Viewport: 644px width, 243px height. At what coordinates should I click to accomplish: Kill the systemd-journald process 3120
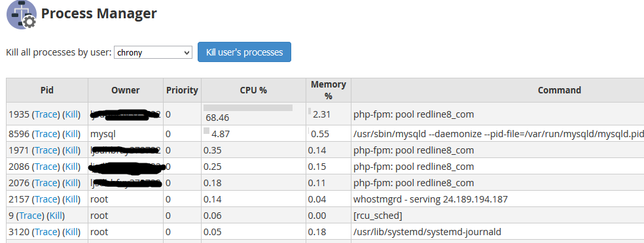pyautogui.click(x=71, y=232)
